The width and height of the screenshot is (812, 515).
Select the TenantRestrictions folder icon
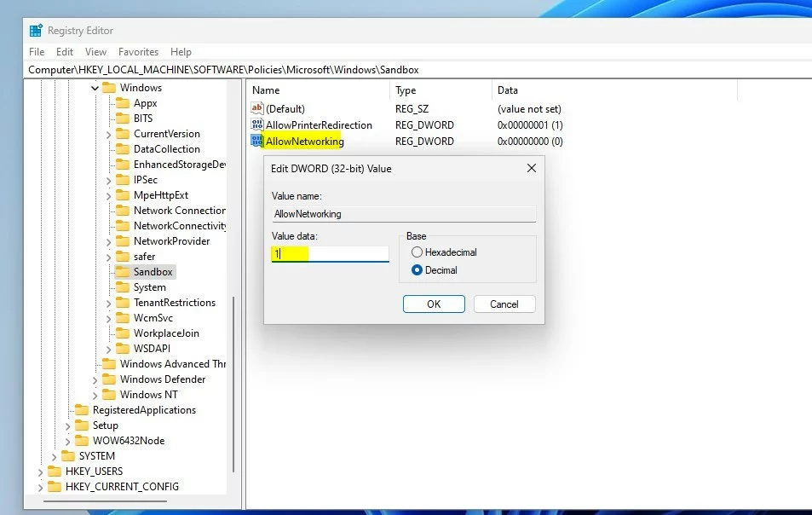(123, 303)
